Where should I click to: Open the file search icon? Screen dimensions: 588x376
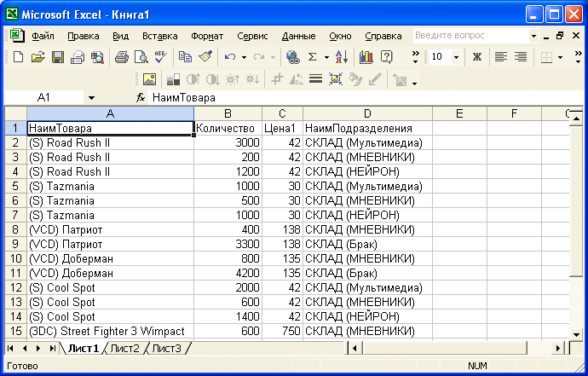pos(97,57)
